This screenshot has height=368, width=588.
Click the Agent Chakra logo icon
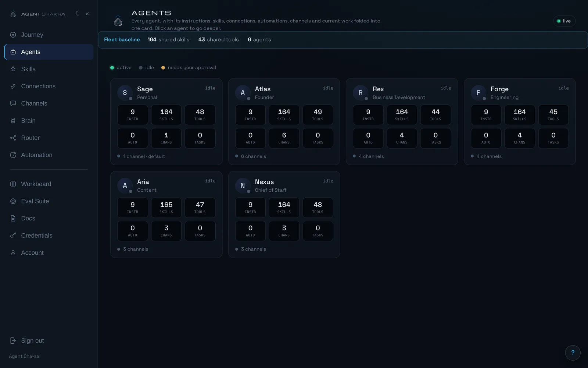pyautogui.click(x=13, y=14)
